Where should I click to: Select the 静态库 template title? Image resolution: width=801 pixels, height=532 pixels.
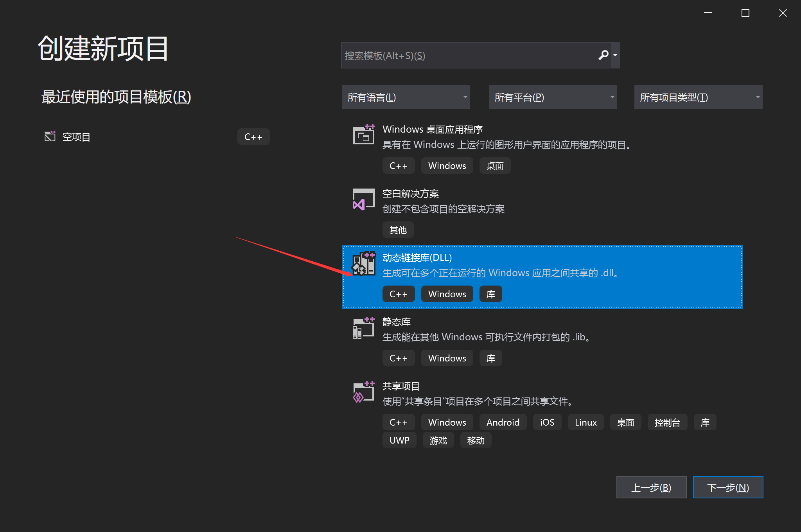pos(396,322)
